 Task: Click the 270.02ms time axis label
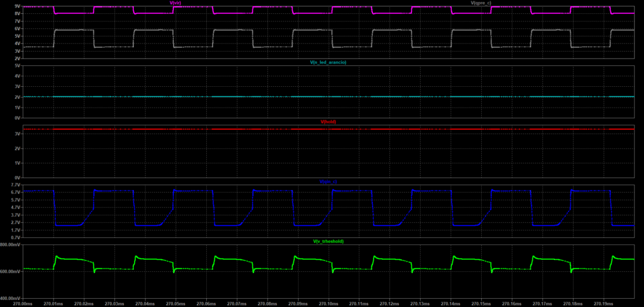(x=84, y=304)
